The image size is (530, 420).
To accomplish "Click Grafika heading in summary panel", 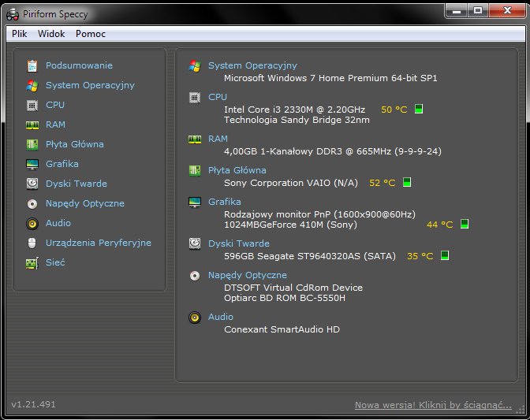I will tap(225, 202).
